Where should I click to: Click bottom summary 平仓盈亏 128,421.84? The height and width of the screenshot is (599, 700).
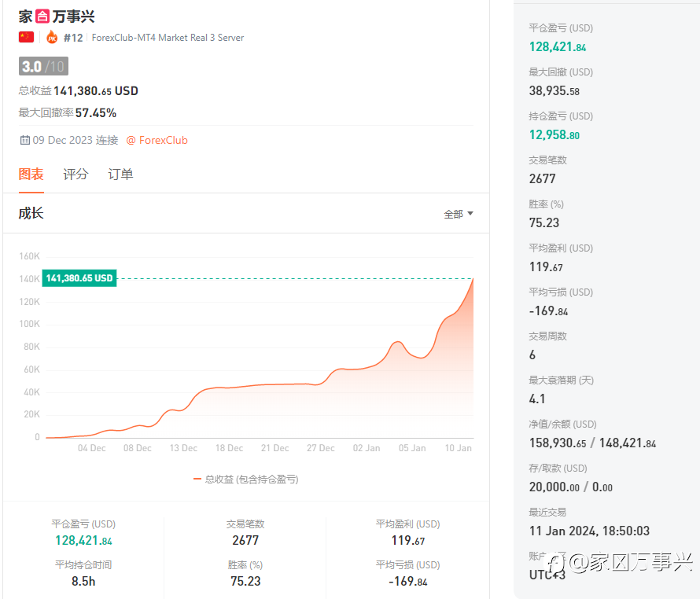(83, 541)
